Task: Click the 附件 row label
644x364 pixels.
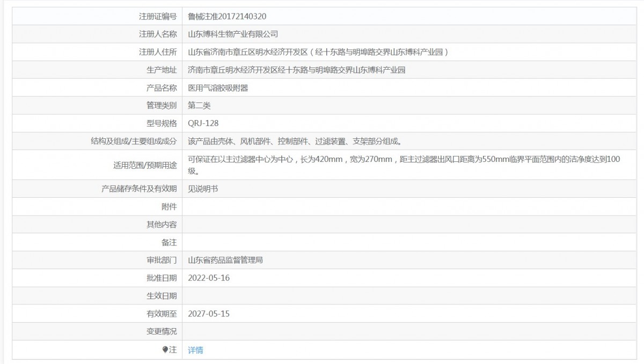Action: [169, 206]
